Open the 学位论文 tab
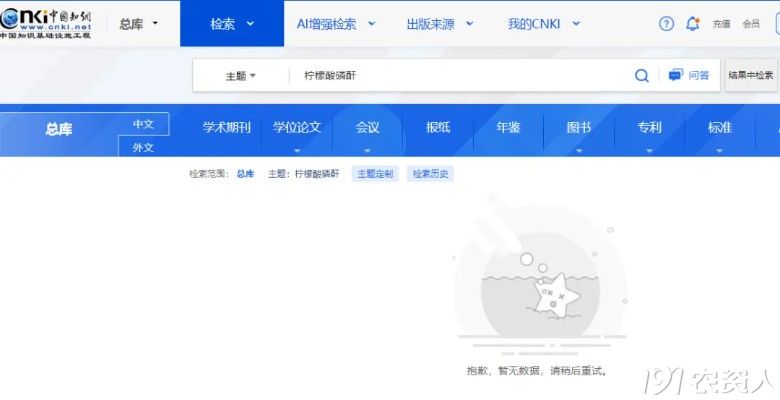 click(297, 127)
